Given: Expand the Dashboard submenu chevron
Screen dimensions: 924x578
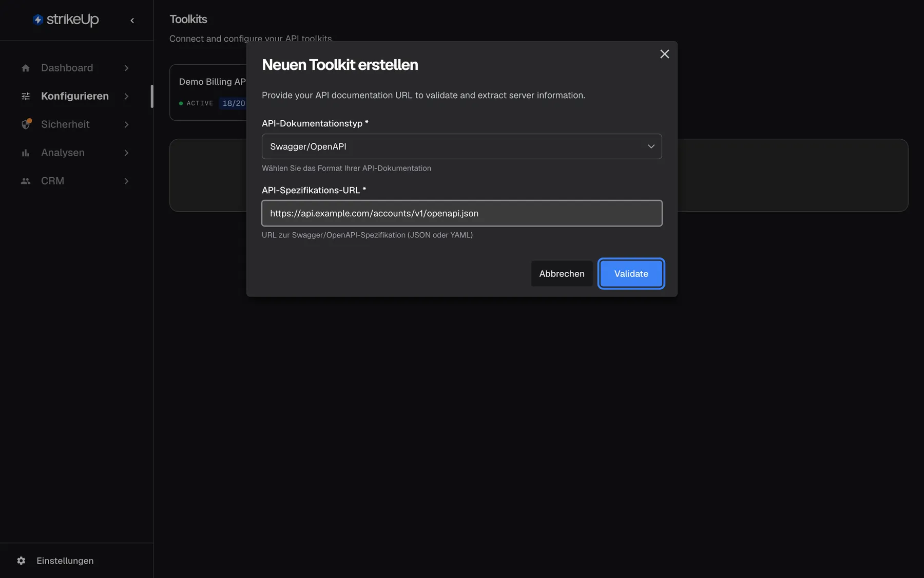Looking at the screenshot, I should click(x=126, y=68).
